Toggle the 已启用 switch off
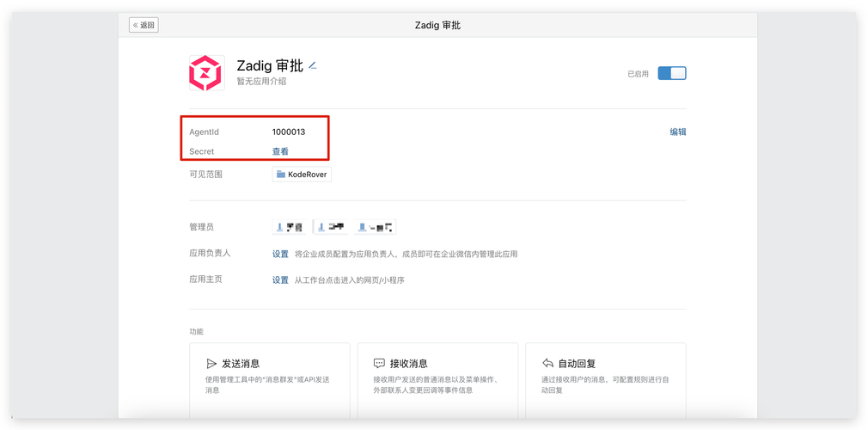This screenshot has width=868, height=430. click(671, 73)
